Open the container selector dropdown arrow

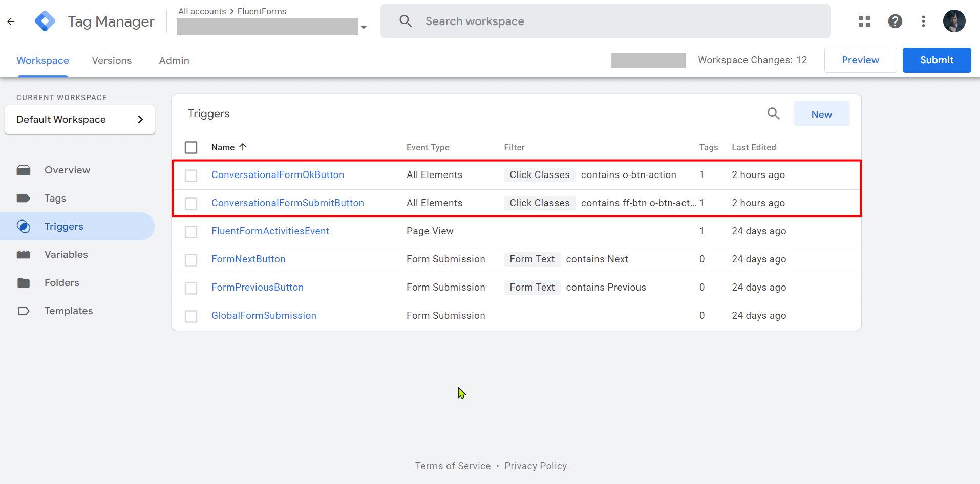364,27
